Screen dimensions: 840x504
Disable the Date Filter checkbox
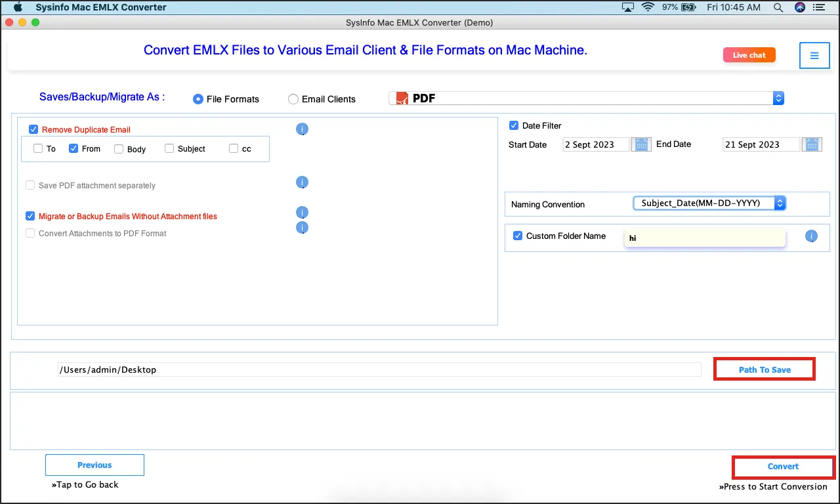[x=514, y=125]
